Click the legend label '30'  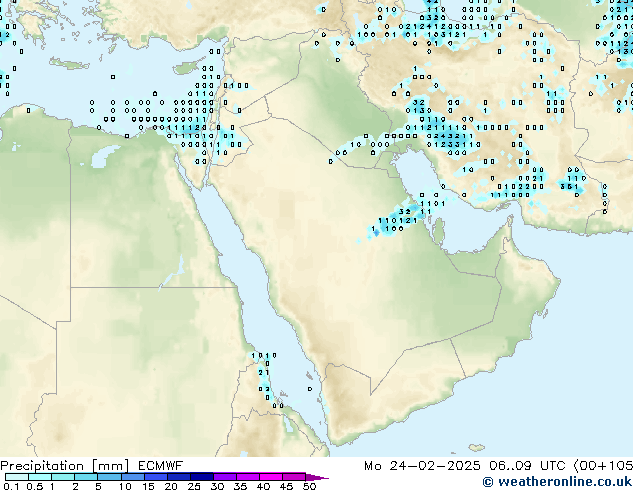(x=217, y=486)
